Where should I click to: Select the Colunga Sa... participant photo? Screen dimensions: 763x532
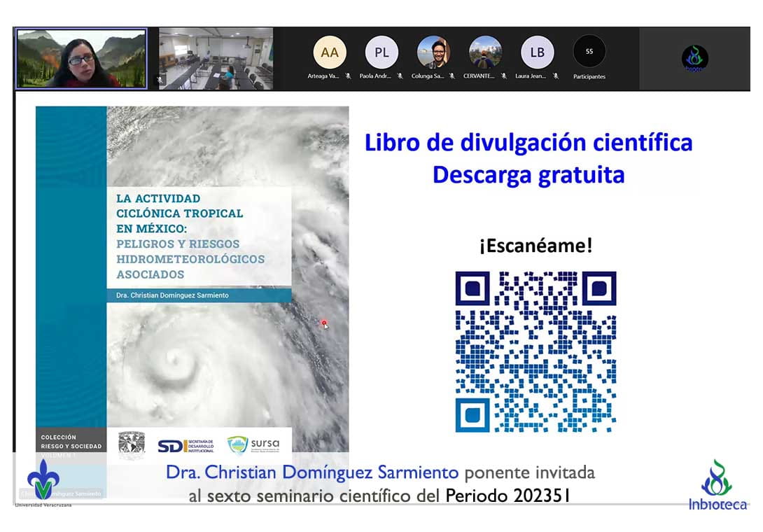tap(433, 52)
